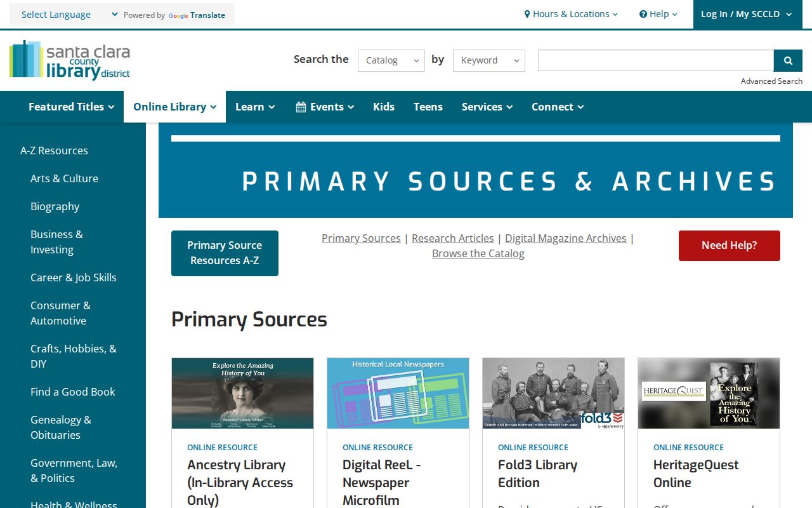Open A-Z Resources in the sidebar

coord(54,150)
